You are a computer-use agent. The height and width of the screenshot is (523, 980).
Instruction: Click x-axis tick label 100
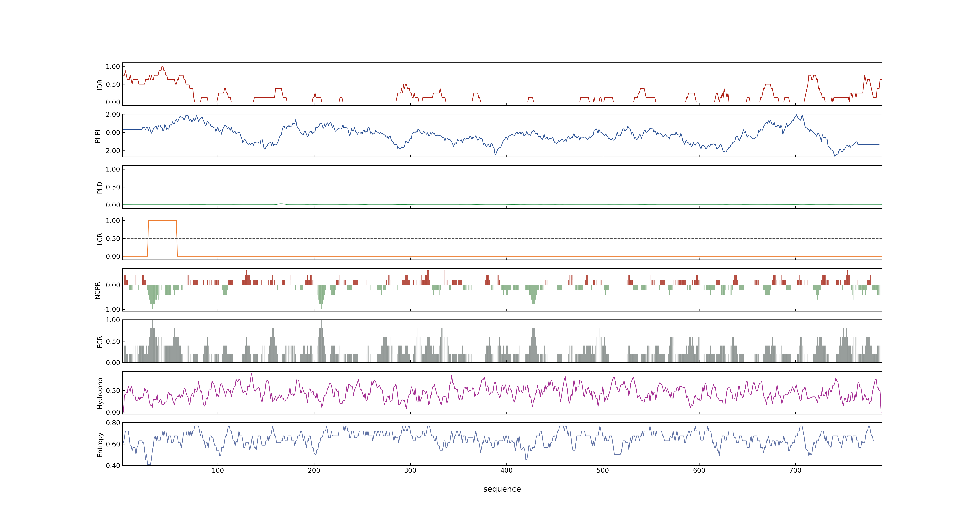tap(218, 470)
